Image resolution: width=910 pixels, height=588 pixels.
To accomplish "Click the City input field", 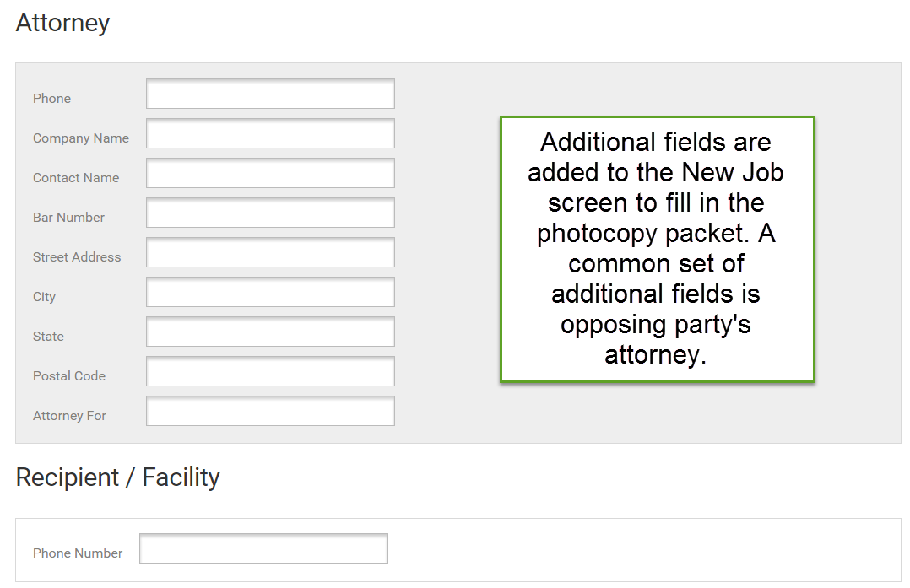I will [269, 292].
